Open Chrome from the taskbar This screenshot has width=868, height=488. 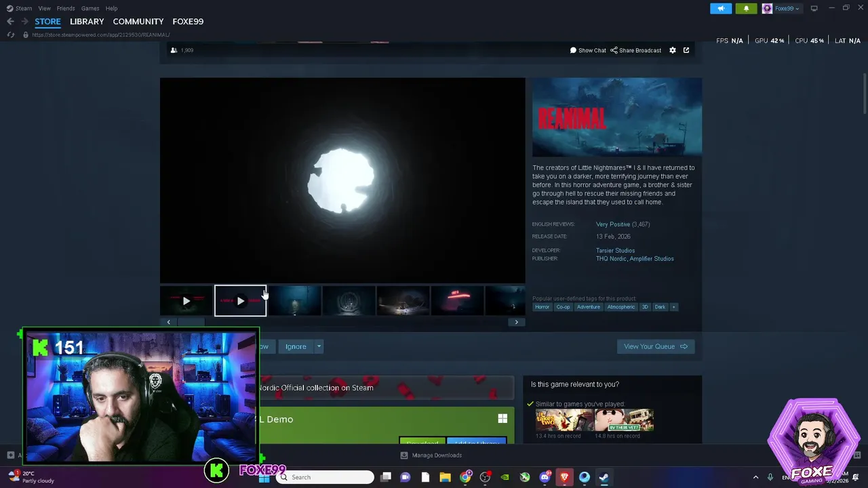(x=465, y=477)
